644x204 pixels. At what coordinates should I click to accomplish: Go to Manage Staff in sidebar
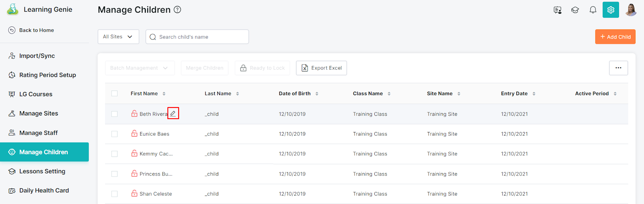click(x=38, y=133)
